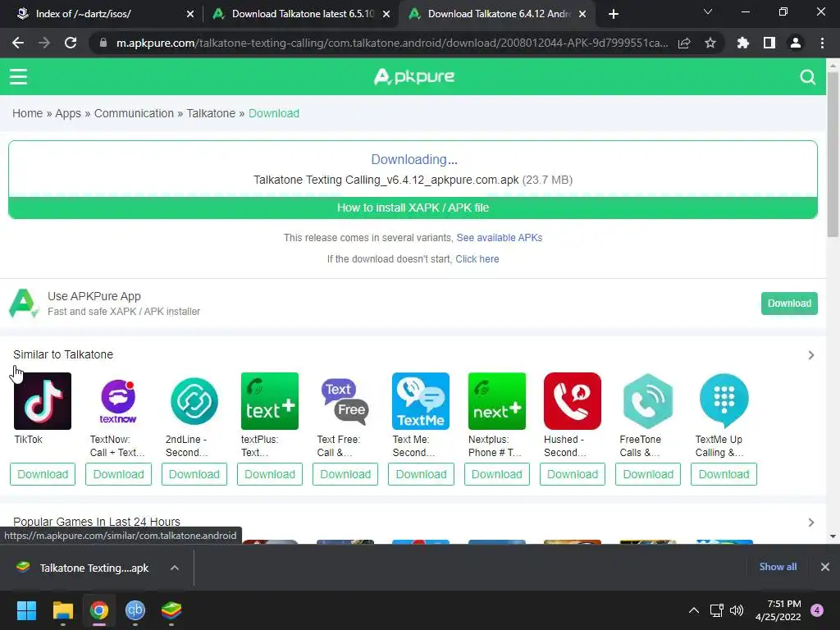Open the Nextplus app icon
The image size is (840, 630).
click(496, 400)
